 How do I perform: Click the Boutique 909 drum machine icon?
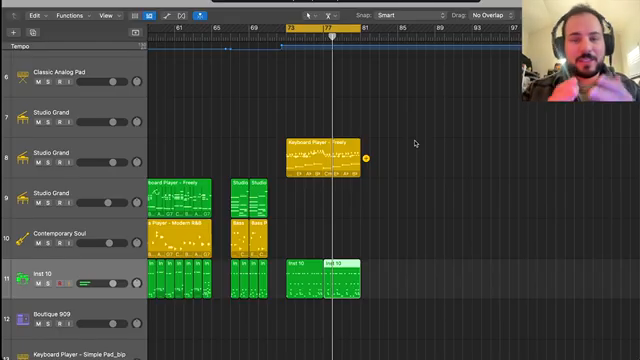point(23,319)
